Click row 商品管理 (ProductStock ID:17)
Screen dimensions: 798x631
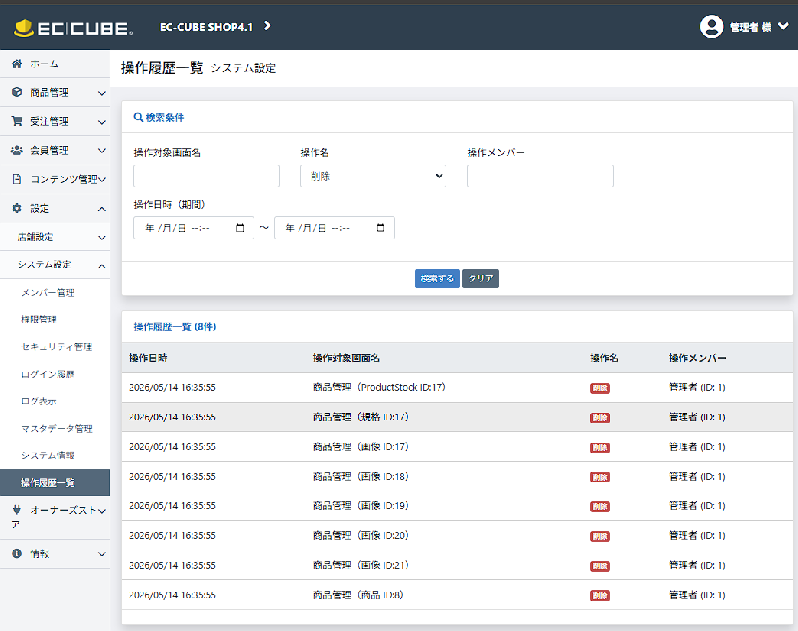pyautogui.click(x=457, y=388)
